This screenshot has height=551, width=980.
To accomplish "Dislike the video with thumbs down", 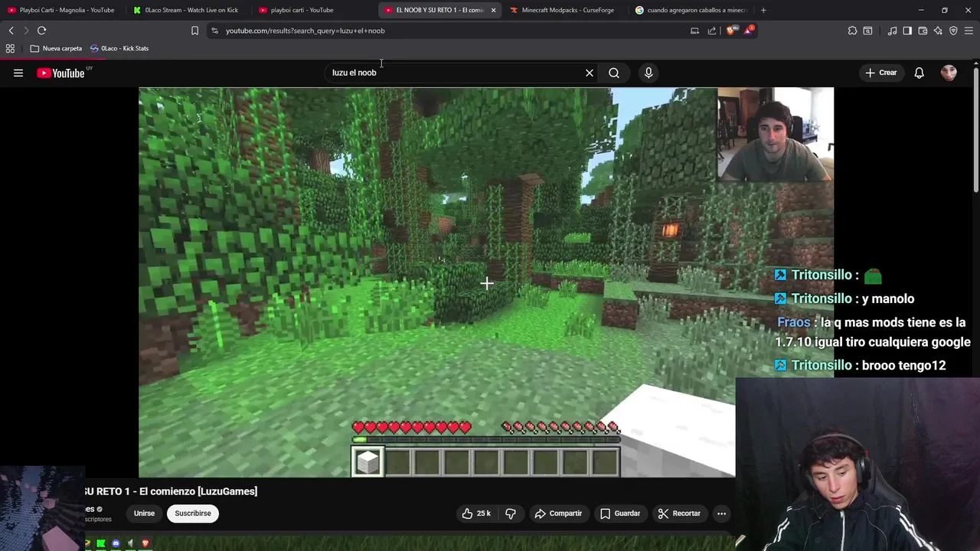I will 511,514.
